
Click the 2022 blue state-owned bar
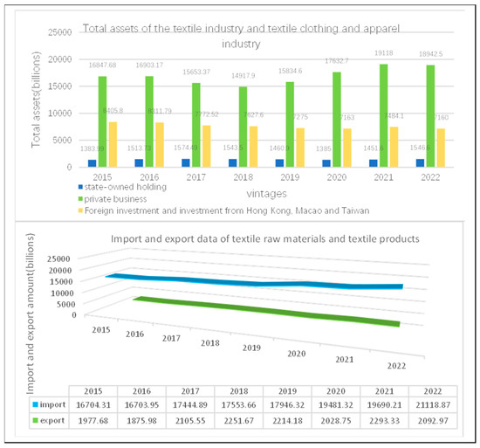pyautogui.click(x=420, y=163)
